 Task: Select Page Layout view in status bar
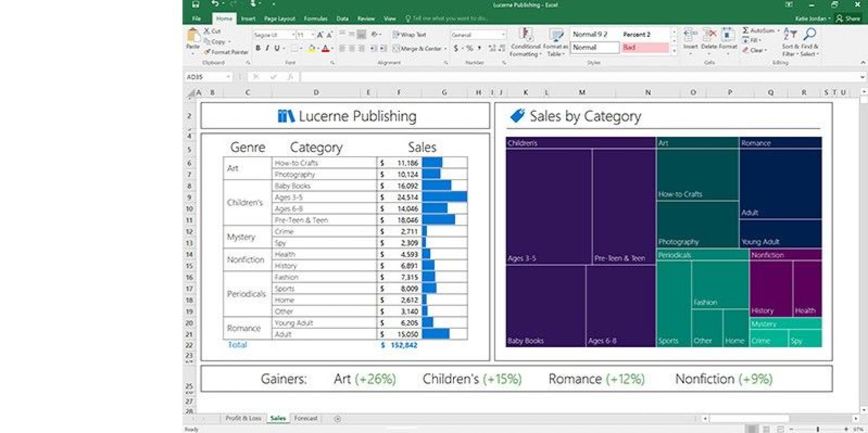coord(766,429)
